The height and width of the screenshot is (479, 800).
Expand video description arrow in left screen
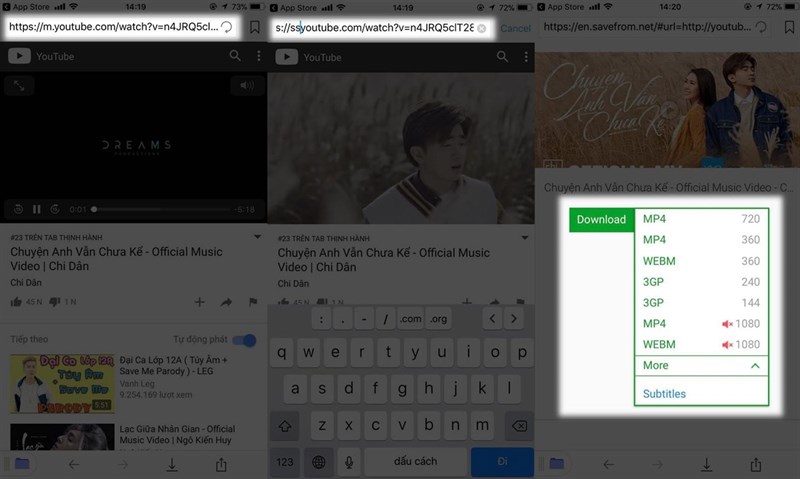[258, 237]
